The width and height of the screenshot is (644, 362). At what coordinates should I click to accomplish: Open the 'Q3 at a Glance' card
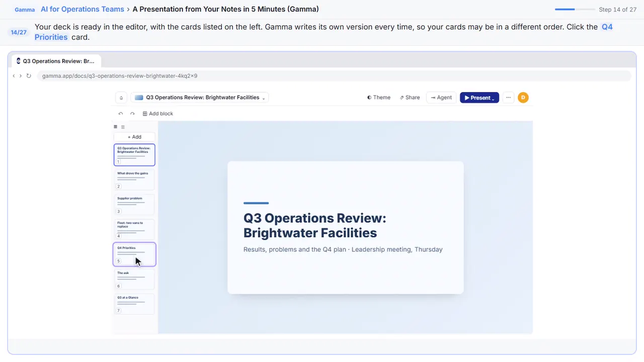pos(134,304)
